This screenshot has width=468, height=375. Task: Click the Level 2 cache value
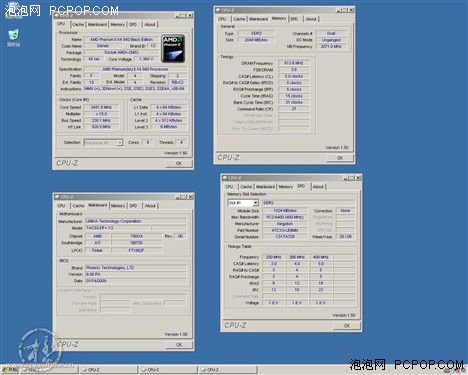point(168,120)
